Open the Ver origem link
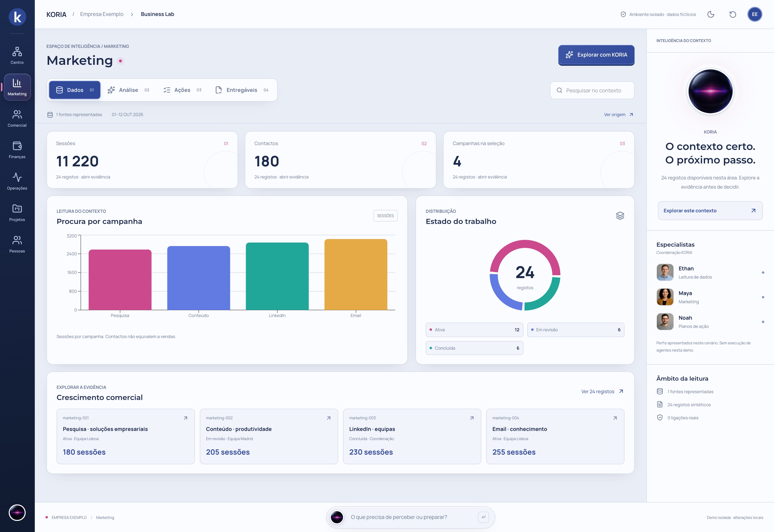The height and width of the screenshot is (532, 774). pos(618,115)
